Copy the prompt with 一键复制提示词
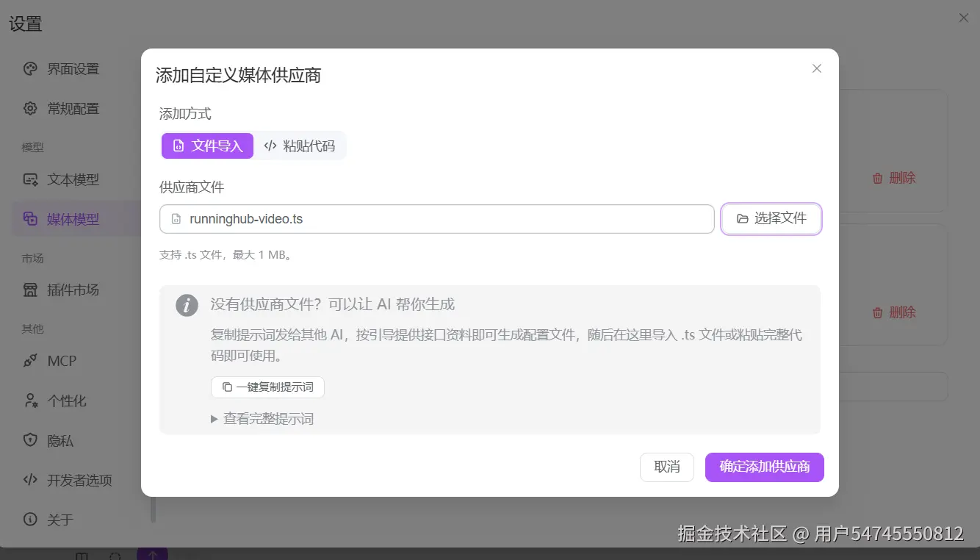This screenshot has height=560, width=980. point(267,387)
